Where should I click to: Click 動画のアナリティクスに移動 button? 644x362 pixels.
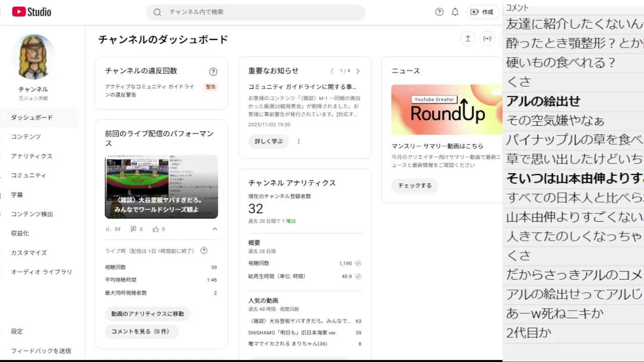(x=147, y=314)
